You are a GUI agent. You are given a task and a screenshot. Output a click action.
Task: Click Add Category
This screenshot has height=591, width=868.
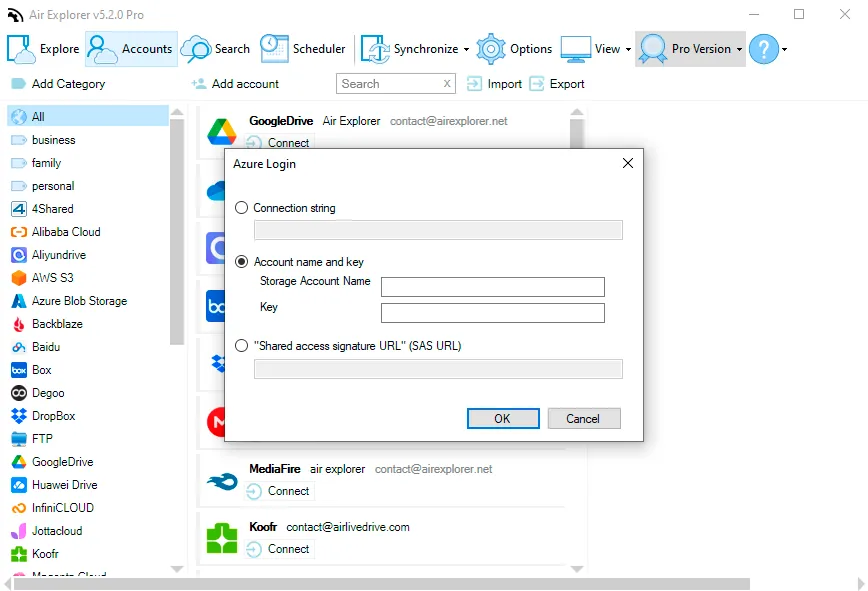click(58, 84)
